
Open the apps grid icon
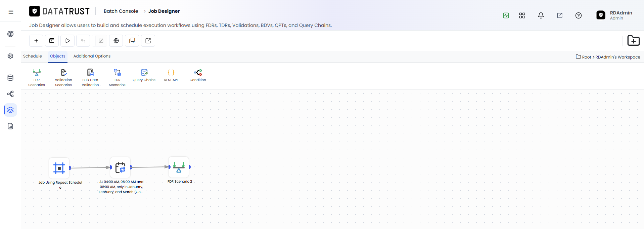pos(522,15)
